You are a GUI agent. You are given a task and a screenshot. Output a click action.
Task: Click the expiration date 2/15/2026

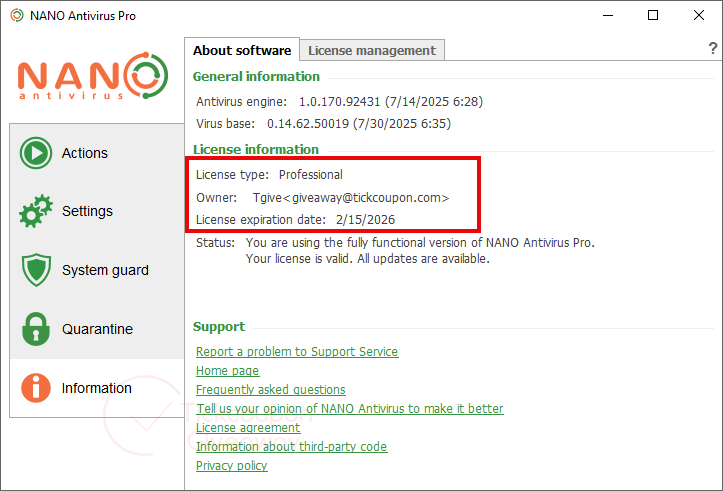[366, 219]
